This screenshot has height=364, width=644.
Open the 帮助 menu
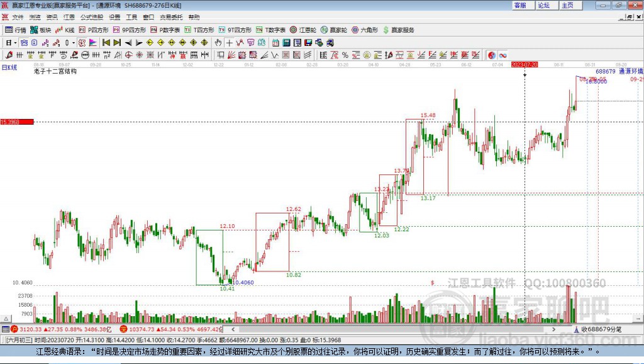point(194,17)
